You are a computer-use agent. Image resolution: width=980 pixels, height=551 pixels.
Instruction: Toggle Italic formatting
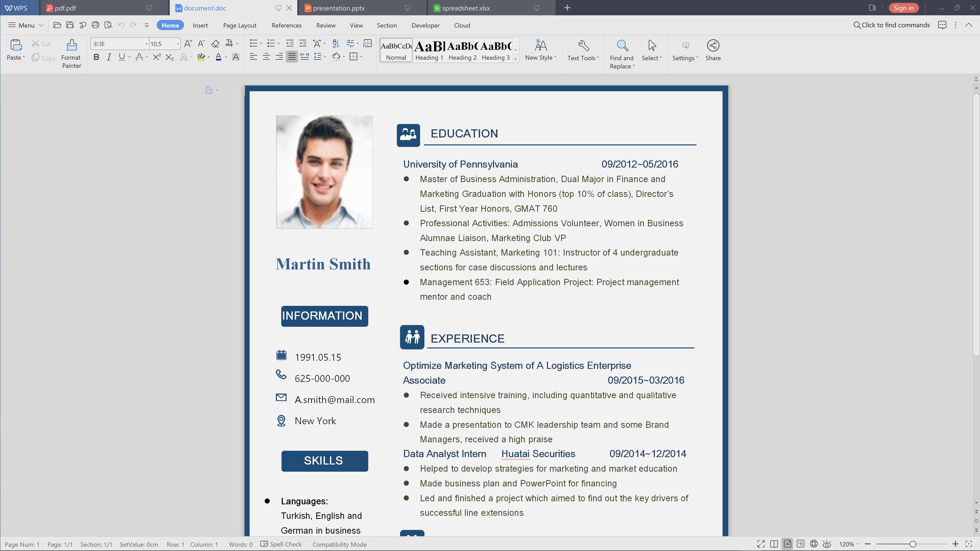coord(109,57)
